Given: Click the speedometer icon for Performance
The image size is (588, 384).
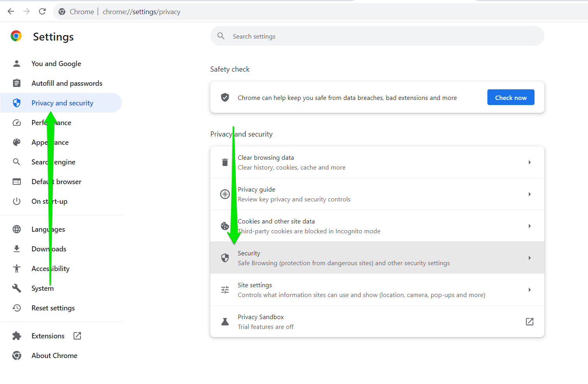Looking at the screenshot, I should tap(17, 122).
